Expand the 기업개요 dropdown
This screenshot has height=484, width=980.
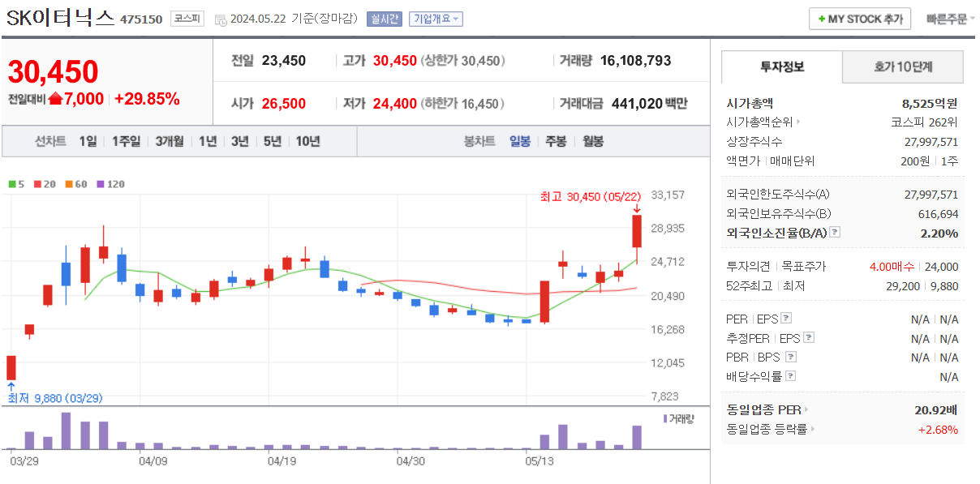(x=436, y=19)
